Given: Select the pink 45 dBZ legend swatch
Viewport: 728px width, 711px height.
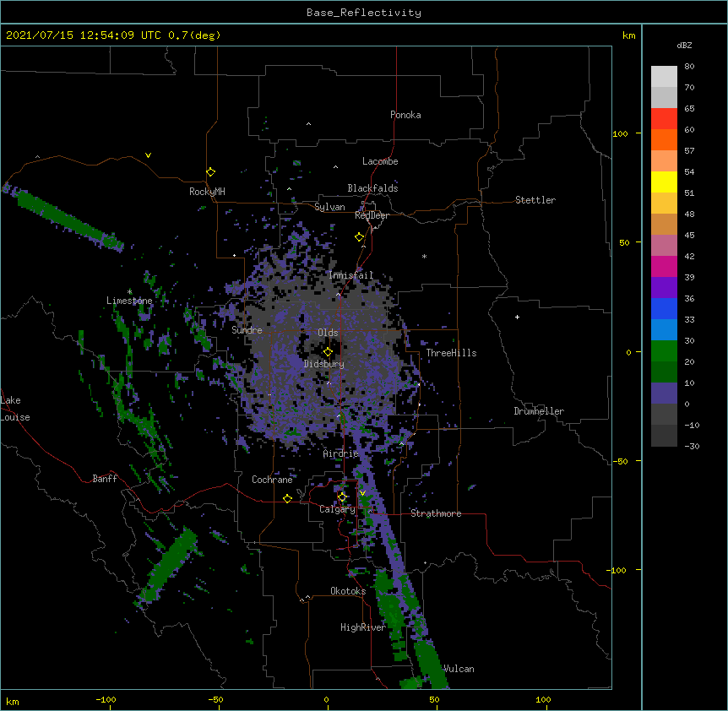Looking at the screenshot, I should (664, 245).
